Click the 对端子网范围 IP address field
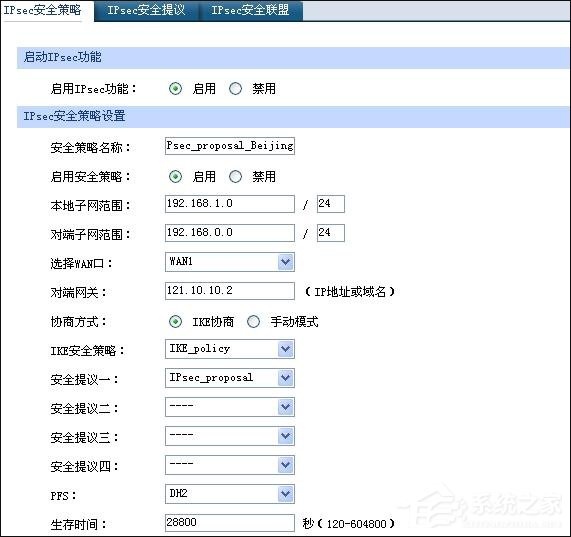The image size is (571, 537). click(x=230, y=233)
